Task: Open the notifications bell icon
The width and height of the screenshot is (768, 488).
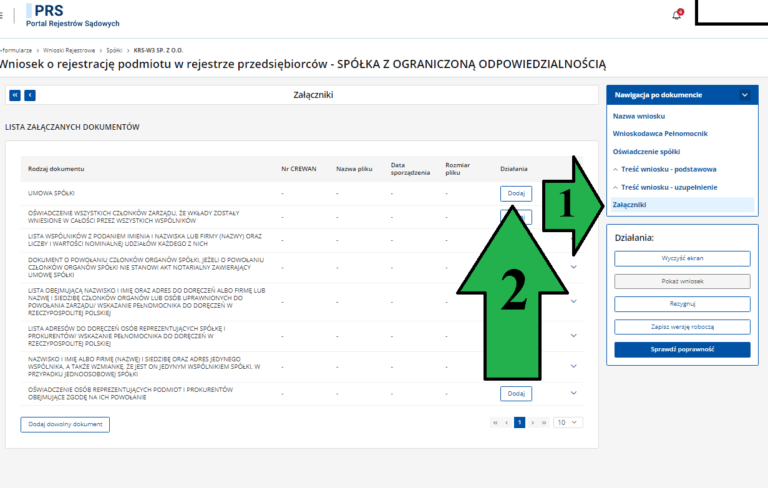Action: pyautogui.click(x=676, y=15)
